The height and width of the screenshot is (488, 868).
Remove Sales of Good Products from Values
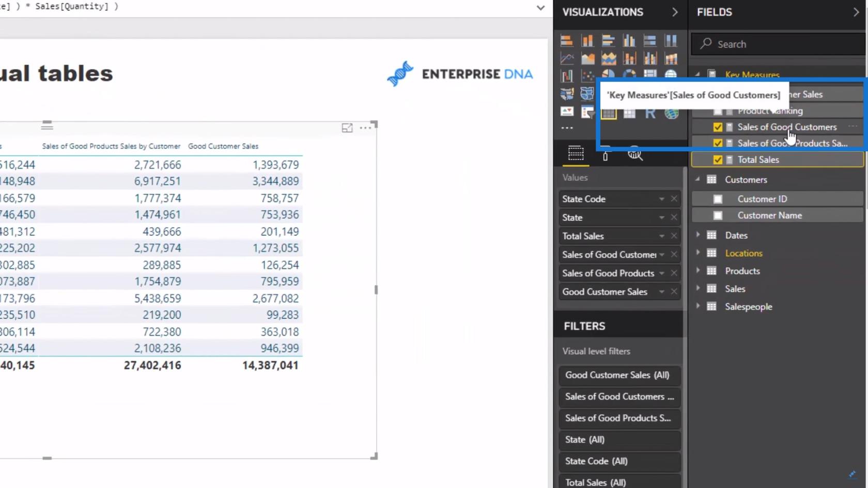tap(674, 273)
